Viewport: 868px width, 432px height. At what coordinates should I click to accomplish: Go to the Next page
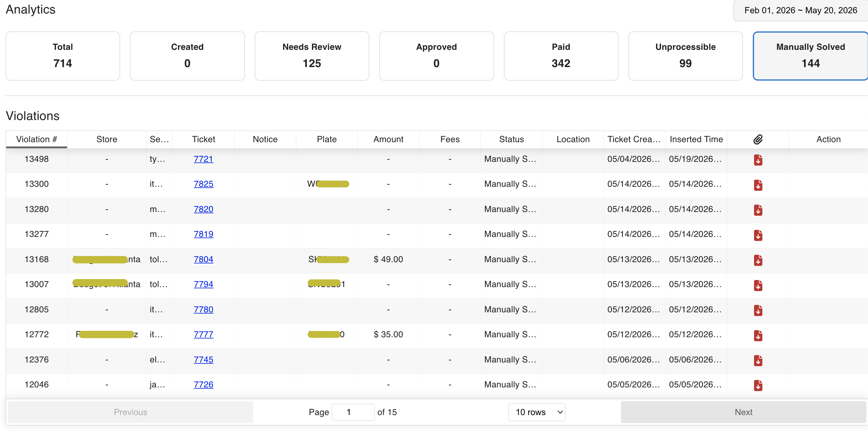743,412
